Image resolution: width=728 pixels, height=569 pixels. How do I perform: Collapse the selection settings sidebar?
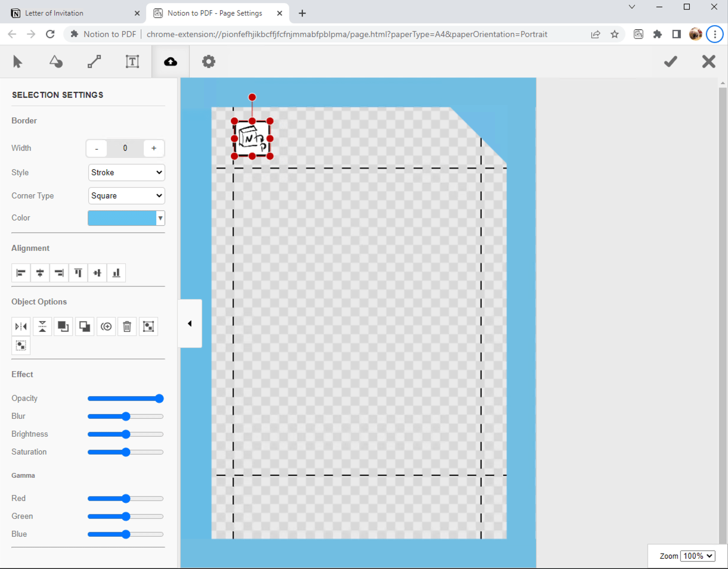click(x=190, y=323)
